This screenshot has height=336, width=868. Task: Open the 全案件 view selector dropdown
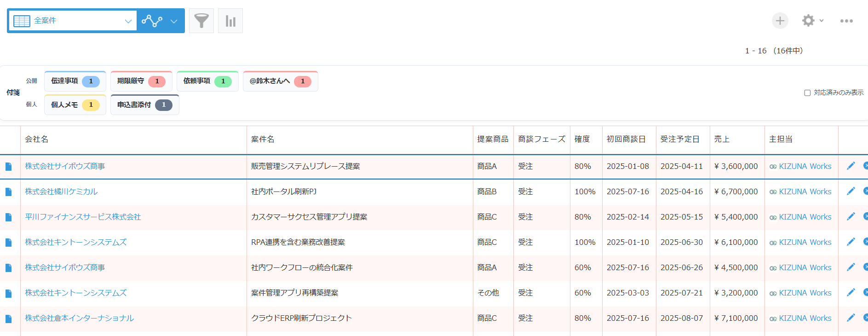click(x=73, y=21)
